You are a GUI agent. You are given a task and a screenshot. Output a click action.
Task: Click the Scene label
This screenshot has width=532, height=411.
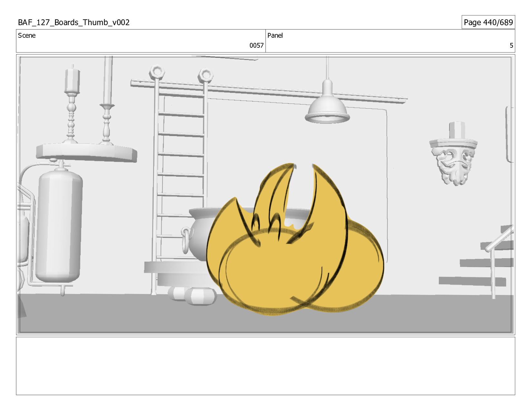tap(27, 35)
